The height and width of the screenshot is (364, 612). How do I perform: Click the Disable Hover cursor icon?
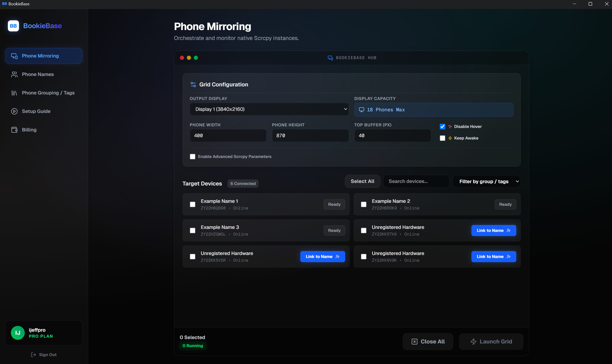tap(450, 127)
